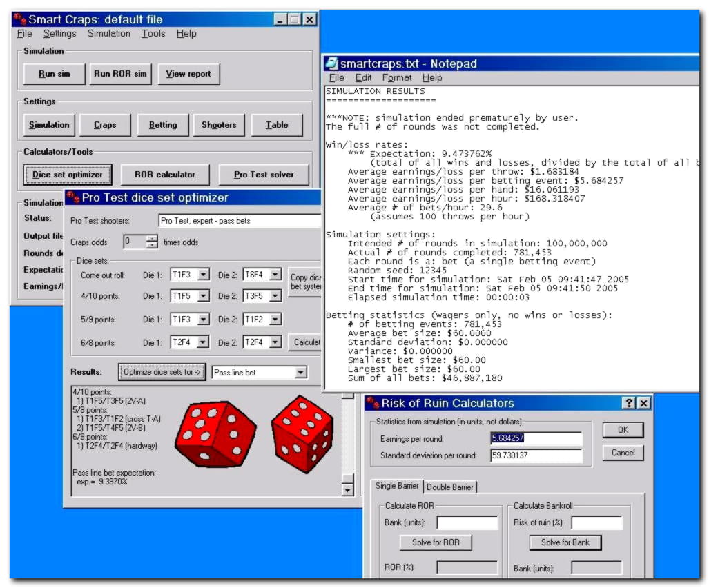
Task: Open the Help menu in Smart Craps
Action: tap(186, 33)
